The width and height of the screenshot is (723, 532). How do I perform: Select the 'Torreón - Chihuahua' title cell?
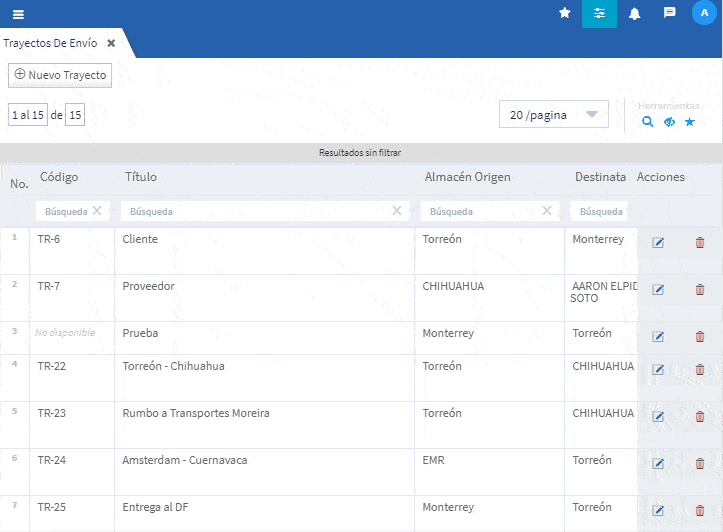click(x=264, y=378)
